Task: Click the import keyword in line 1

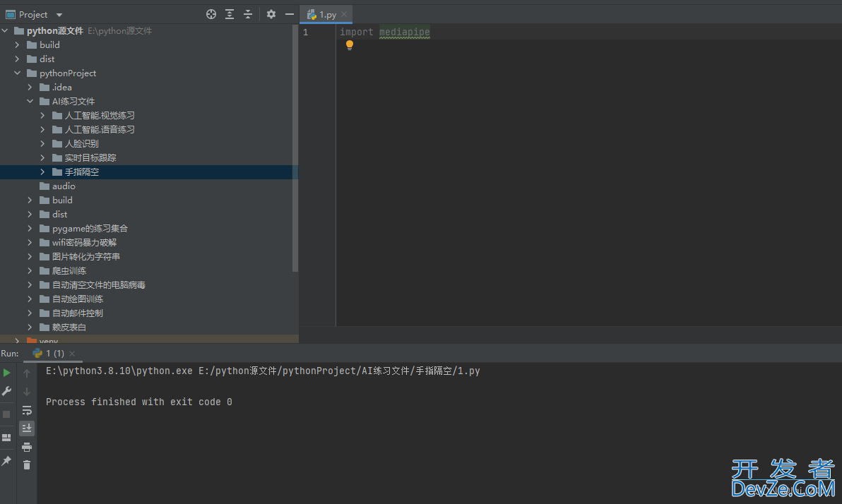Action: click(357, 32)
